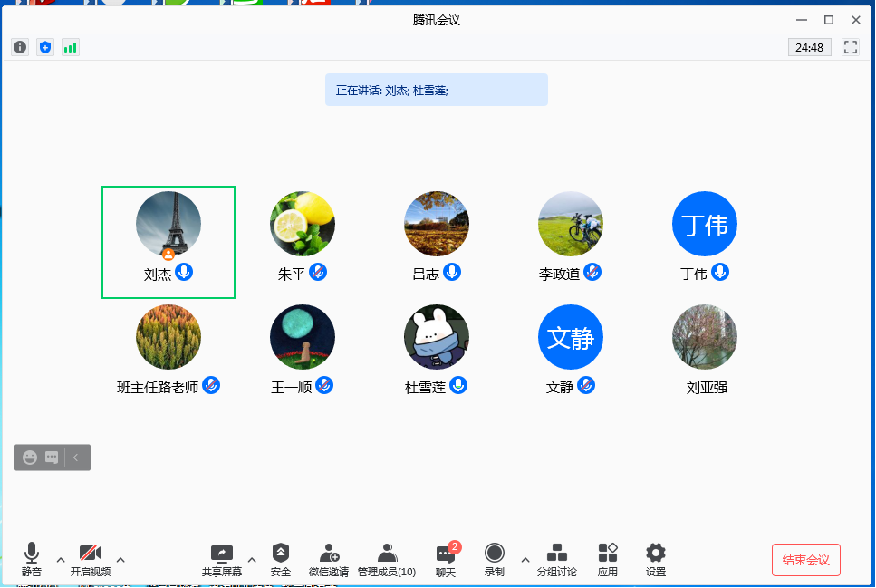876x588 pixels.
Task: Open the Apps (应用) menu
Action: click(x=608, y=560)
